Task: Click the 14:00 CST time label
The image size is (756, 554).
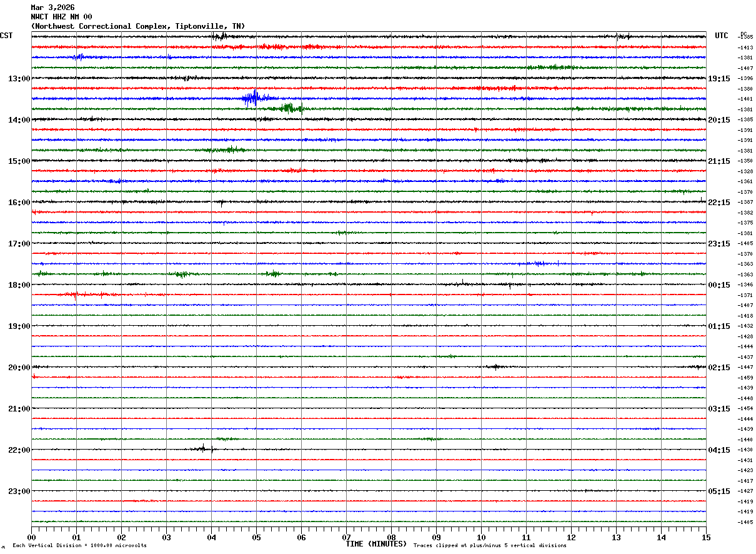Action: coord(19,120)
